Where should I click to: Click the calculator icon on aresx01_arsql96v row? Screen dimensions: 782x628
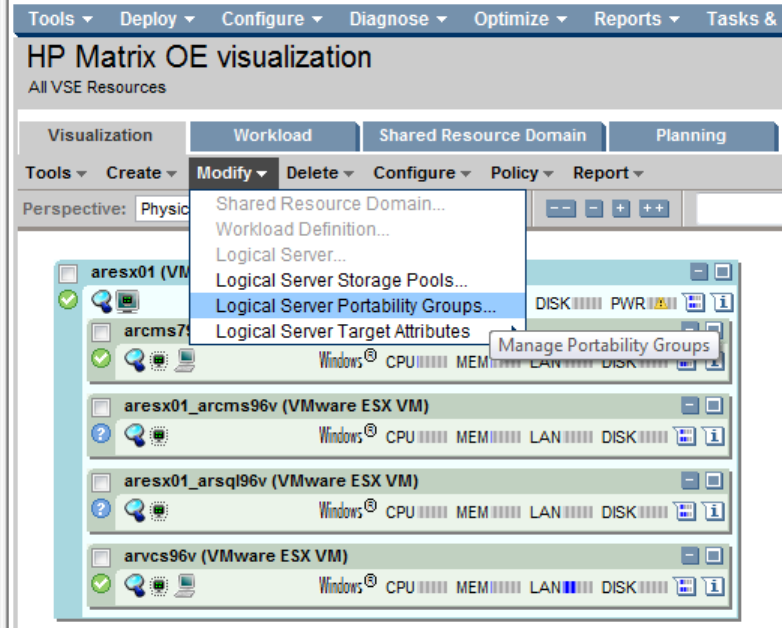(x=685, y=510)
